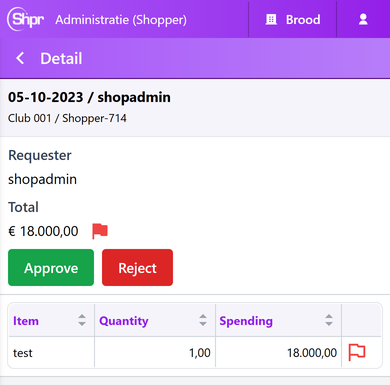Select the spending value 18.000,00 in table
Viewport: 390px width, 385px height.
pos(312,353)
